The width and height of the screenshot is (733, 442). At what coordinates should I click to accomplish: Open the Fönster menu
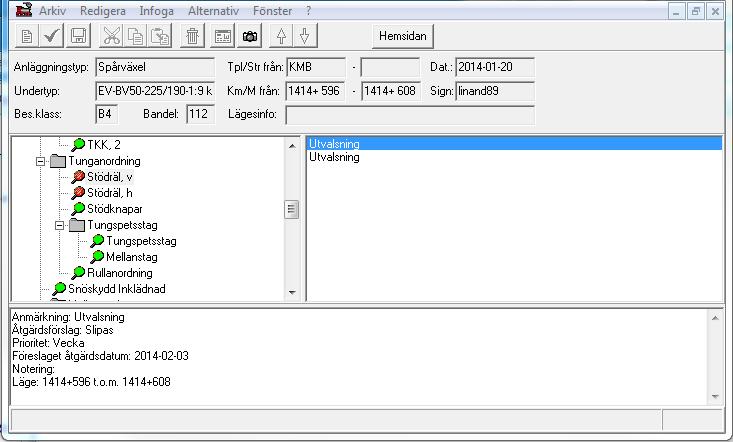tap(273, 11)
